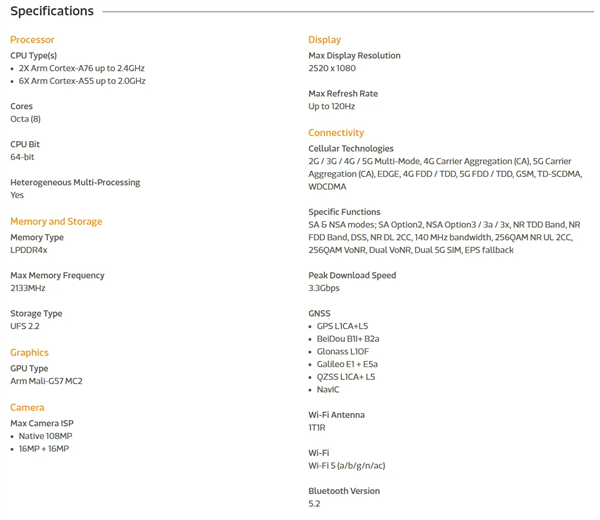Click the Up to 120Hz value
This screenshot has height=520, width=600.
(x=331, y=106)
